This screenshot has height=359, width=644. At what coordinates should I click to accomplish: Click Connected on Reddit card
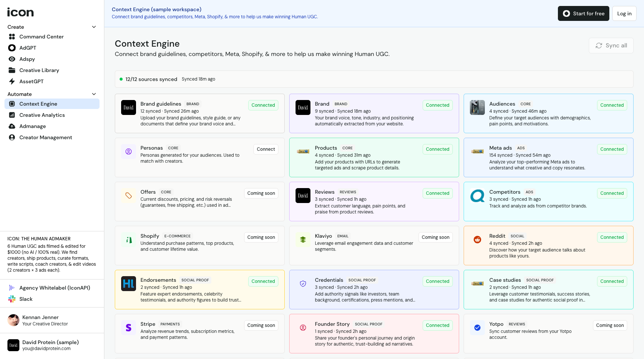coord(612,237)
